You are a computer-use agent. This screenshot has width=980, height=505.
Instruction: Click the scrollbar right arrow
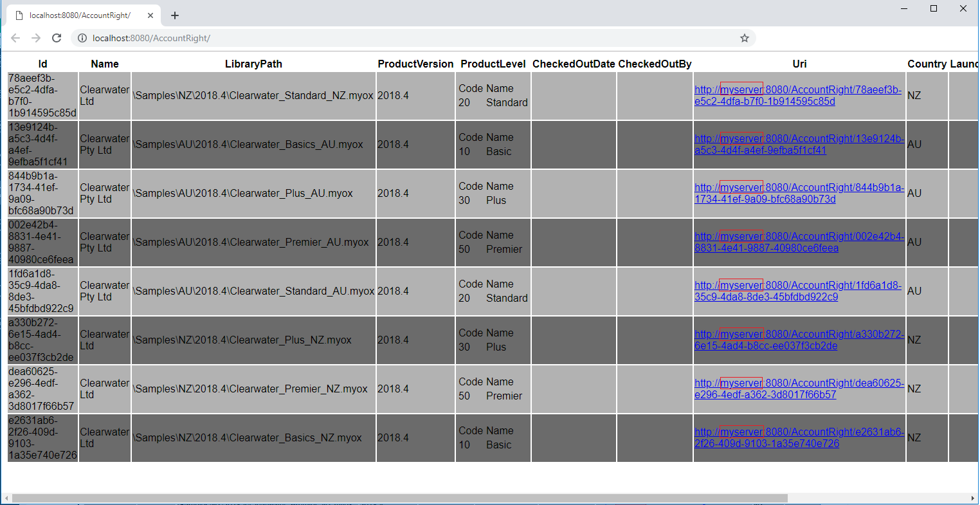973,499
